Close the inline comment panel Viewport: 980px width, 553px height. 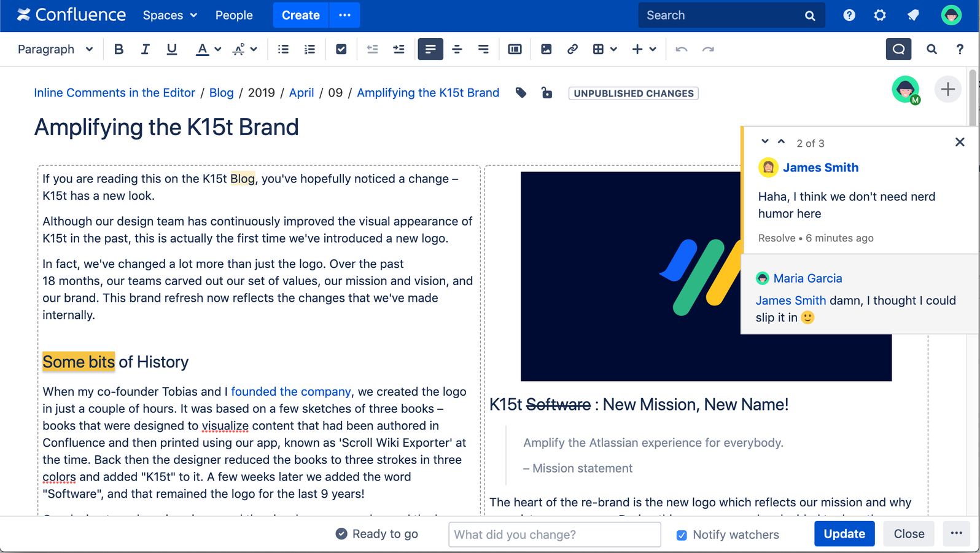coord(960,142)
